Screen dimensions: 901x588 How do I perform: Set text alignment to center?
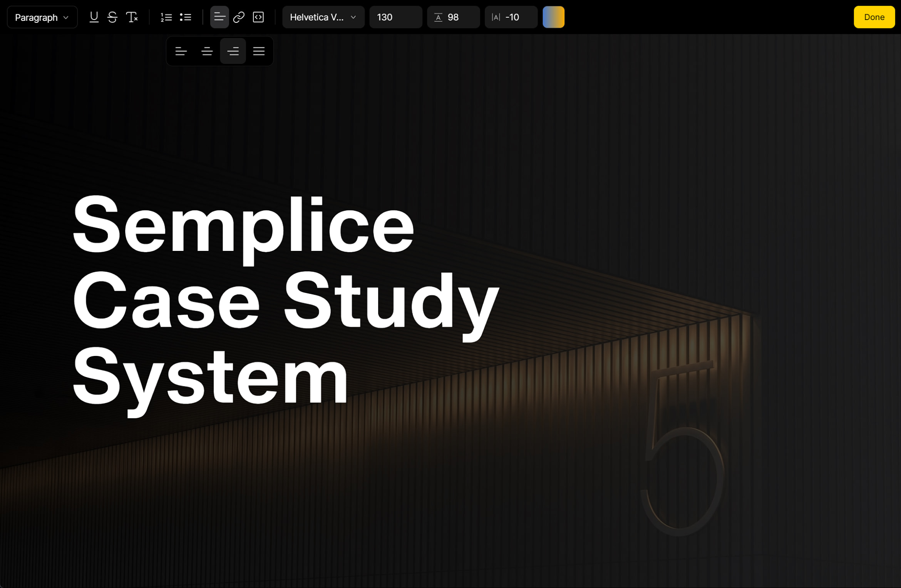(207, 51)
